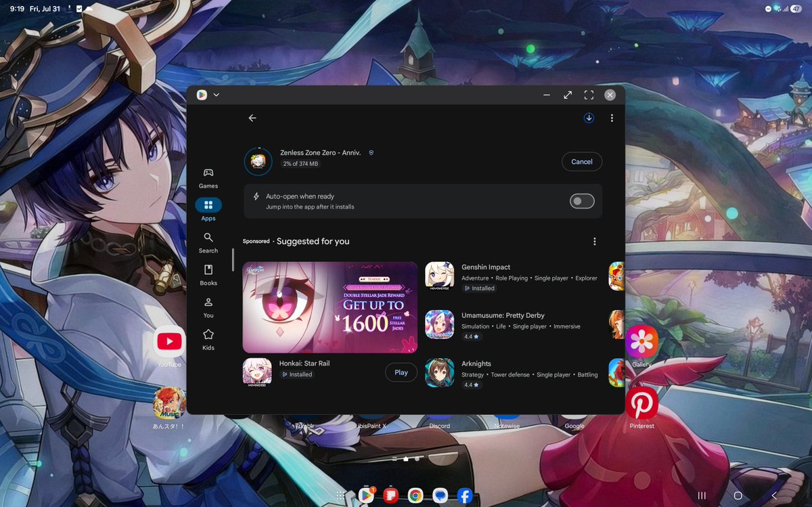Image resolution: width=812 pixels, height=507 pixels.
Task: Open the three-dot menu in Play Store header
Action: (612, 118)
